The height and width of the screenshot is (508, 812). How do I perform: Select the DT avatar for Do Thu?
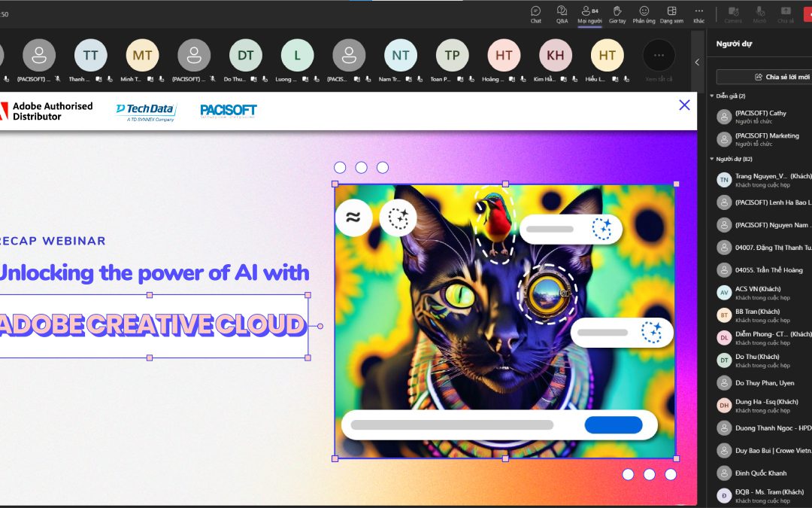[245, 55]
